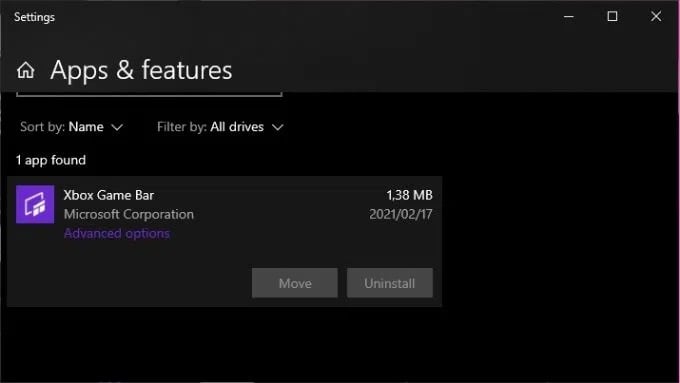Click the Apps & features heading

pyautogui.click(x=141, y=70)
